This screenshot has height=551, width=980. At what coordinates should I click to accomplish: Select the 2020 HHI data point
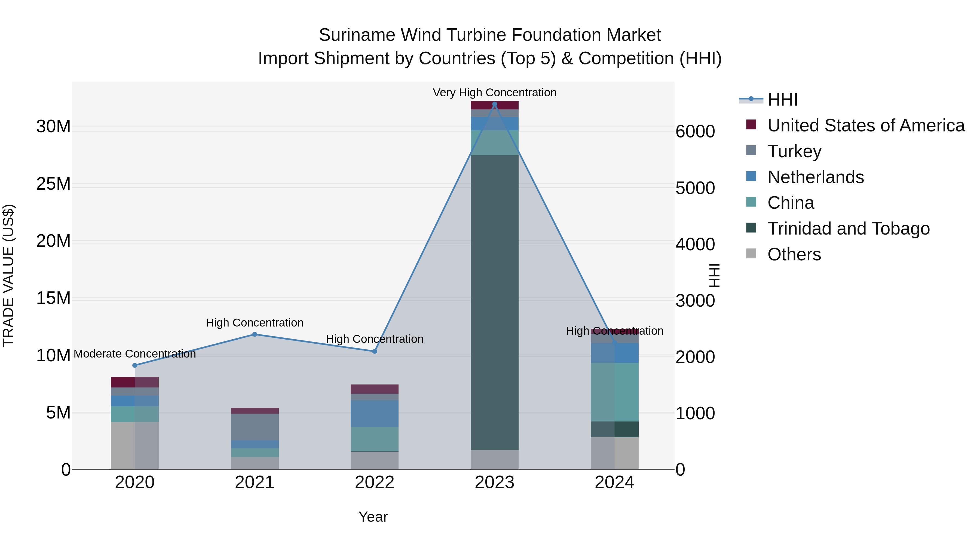[x=135, y=365]
